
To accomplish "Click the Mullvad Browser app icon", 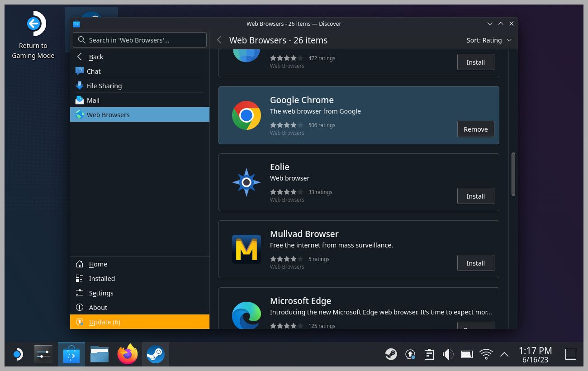I will coord(247,249).
